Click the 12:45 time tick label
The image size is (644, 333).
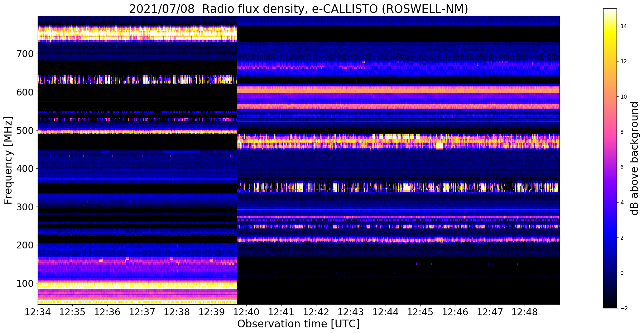point(421,312)
